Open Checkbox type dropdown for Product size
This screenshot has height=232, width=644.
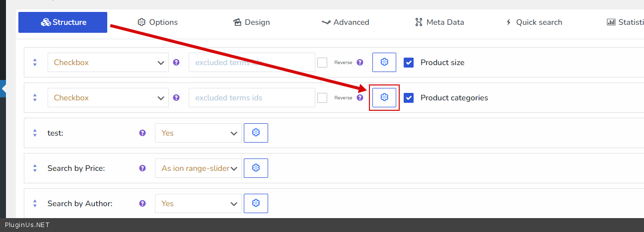(108, 63)
